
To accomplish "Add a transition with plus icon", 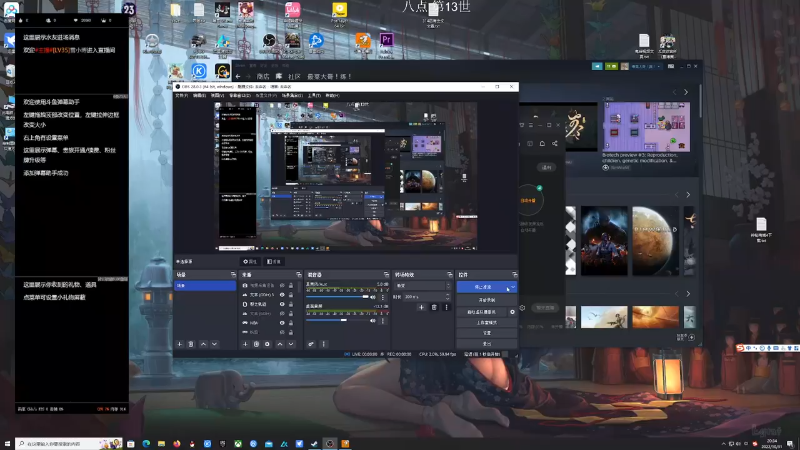I will 421,308.
